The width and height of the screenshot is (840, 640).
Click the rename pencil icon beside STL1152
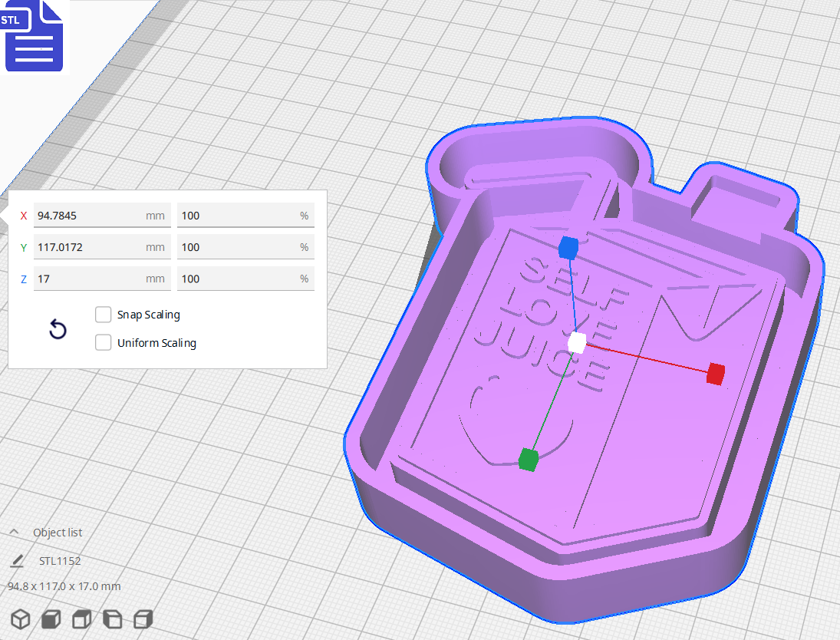click(16, 561)
